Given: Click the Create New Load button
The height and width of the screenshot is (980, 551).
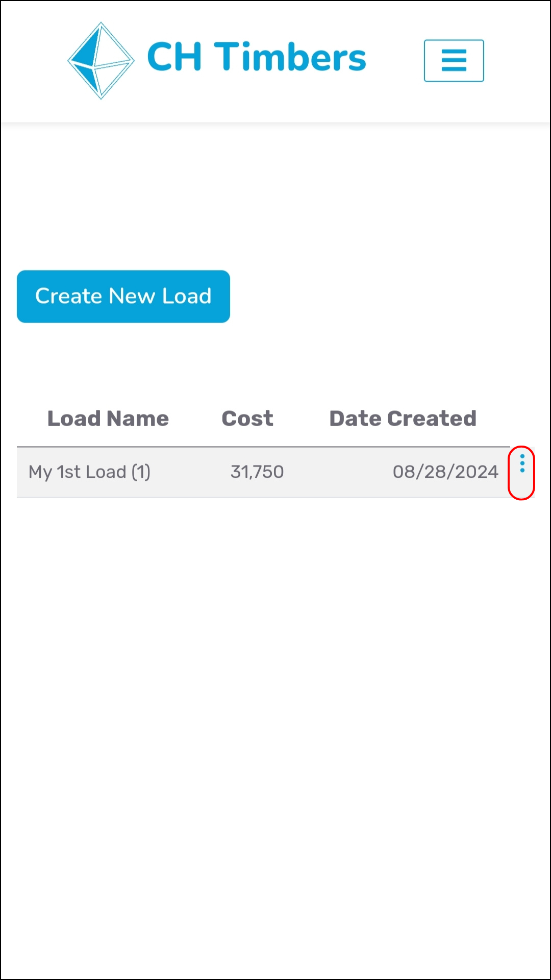Looking at the screenshot, I should (x=123, y=297).
